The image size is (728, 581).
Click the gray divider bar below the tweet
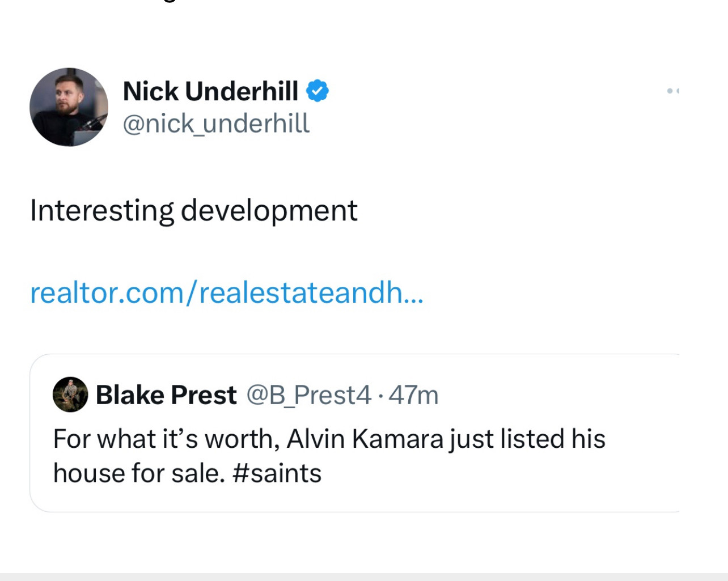[x=364, y=576]
